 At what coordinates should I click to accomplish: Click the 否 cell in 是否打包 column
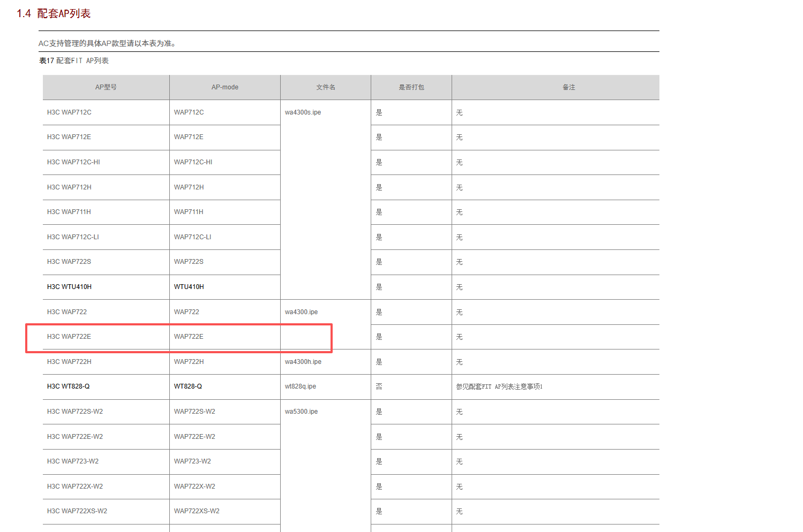(379, 386)
